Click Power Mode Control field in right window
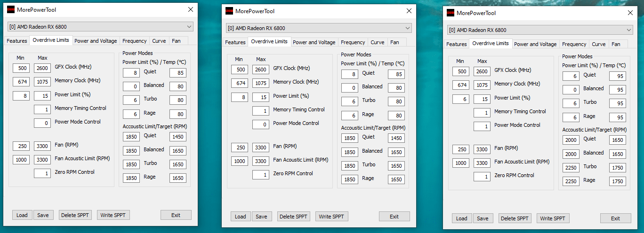The height and width of the screenshot is (233, 644). point(482,126)
